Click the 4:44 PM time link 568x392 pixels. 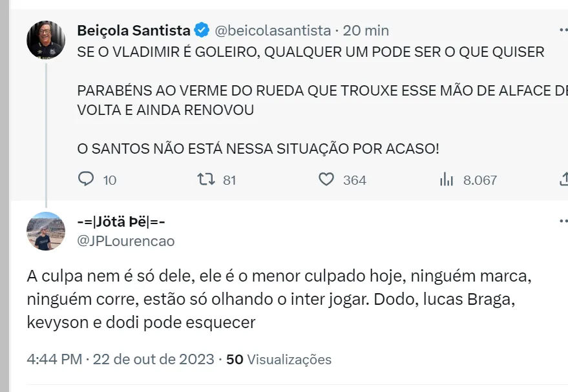(54, 359)
